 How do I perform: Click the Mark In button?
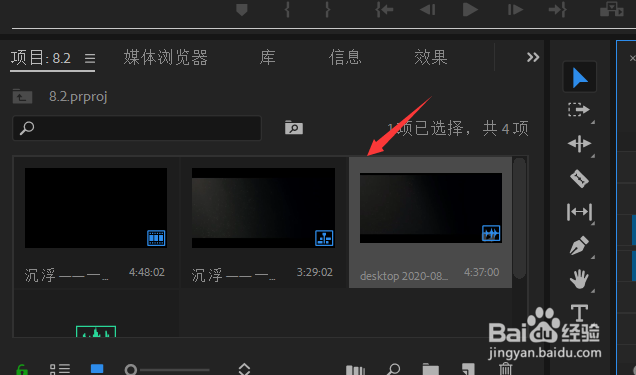(x=287, y=10)
